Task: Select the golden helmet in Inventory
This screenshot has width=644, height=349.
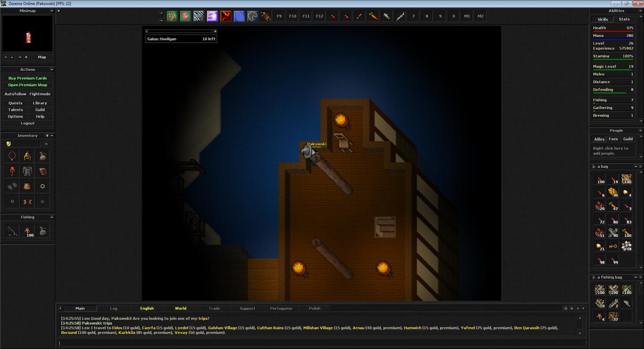Action: [x=27, y=156]
